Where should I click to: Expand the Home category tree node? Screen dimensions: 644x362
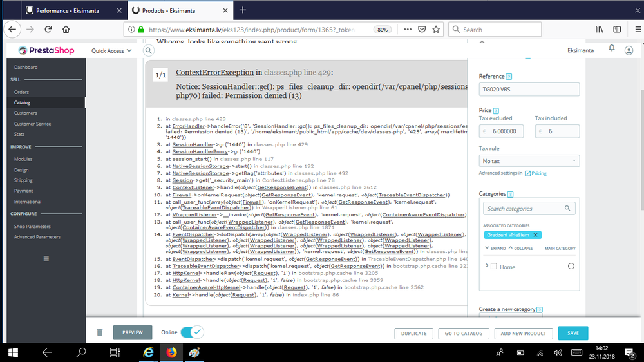tap(487, 266)
